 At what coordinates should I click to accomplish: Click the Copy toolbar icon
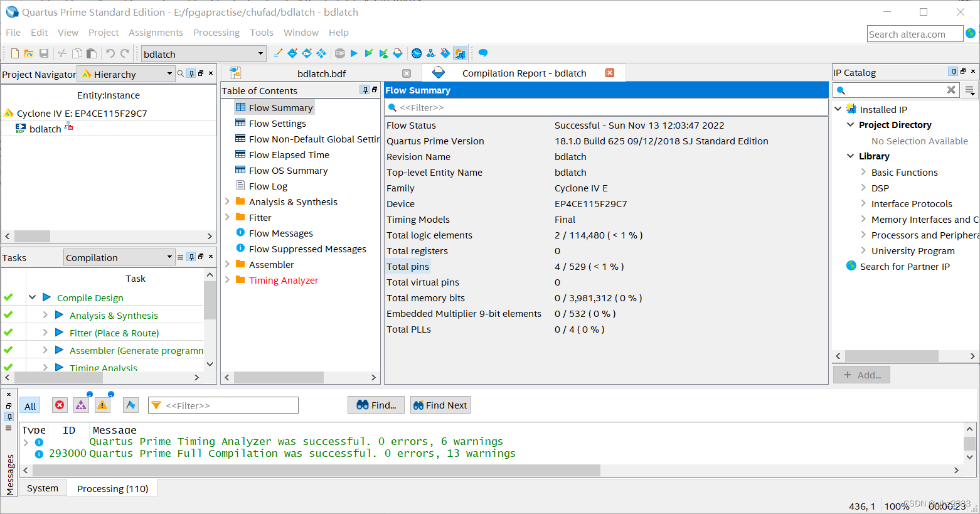[x=77, y=53]
